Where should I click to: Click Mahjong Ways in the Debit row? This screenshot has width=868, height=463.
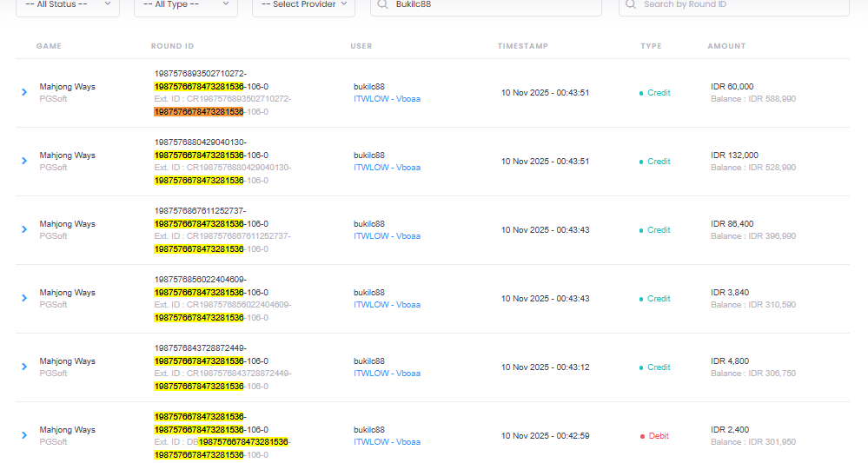(67, 430)
